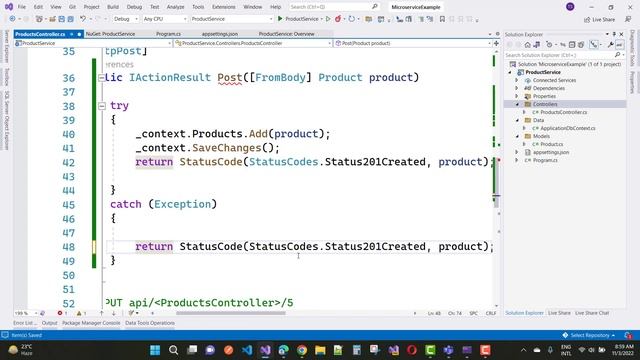Image resolution: width=640 pixels, height=360 pixels.
Task: Click the bookmark toggle toolbar icon
Action: (442, 19)
